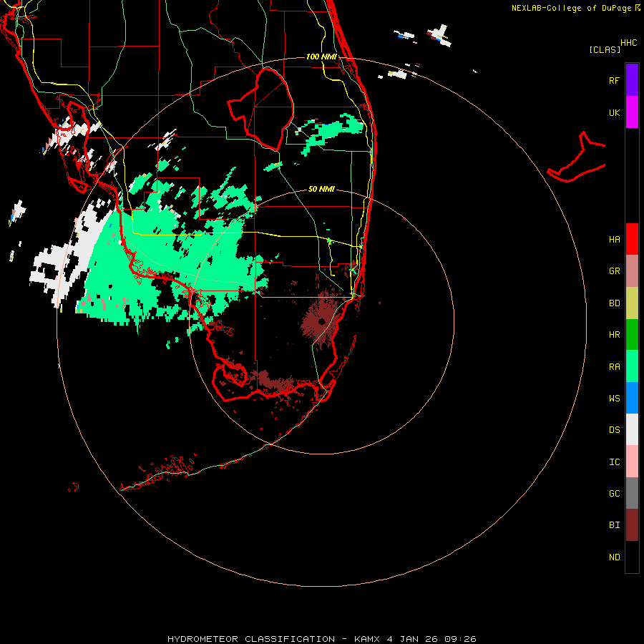
Task: Click the RA legend label
Action: coord(614,367)
